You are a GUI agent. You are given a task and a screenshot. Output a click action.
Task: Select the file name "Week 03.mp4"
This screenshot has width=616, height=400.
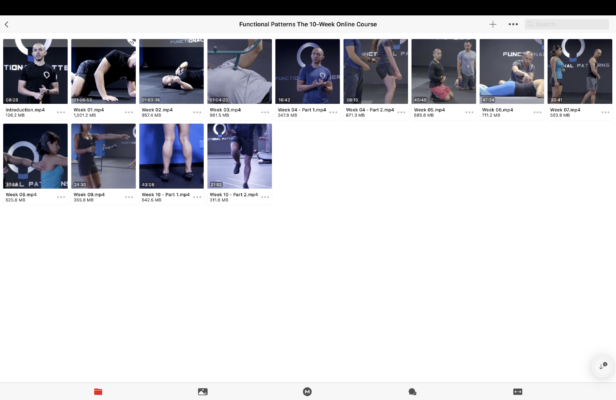225,110
